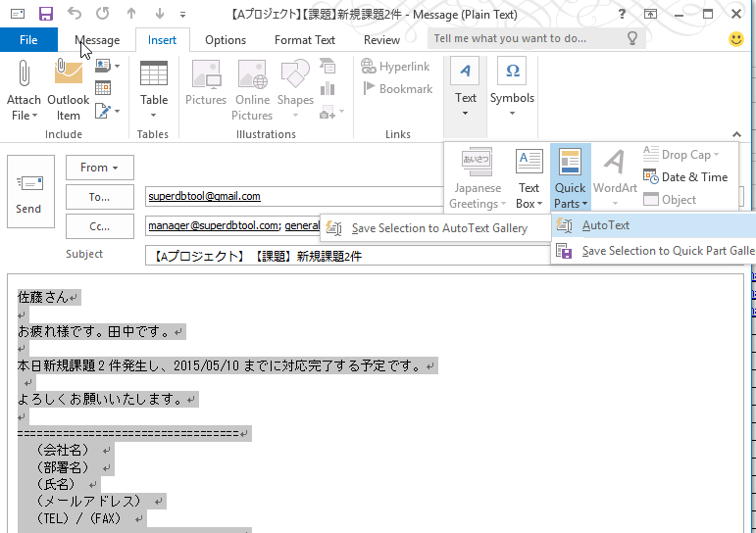
Task: Switch to the Message tab
Action: coord(97,40)
